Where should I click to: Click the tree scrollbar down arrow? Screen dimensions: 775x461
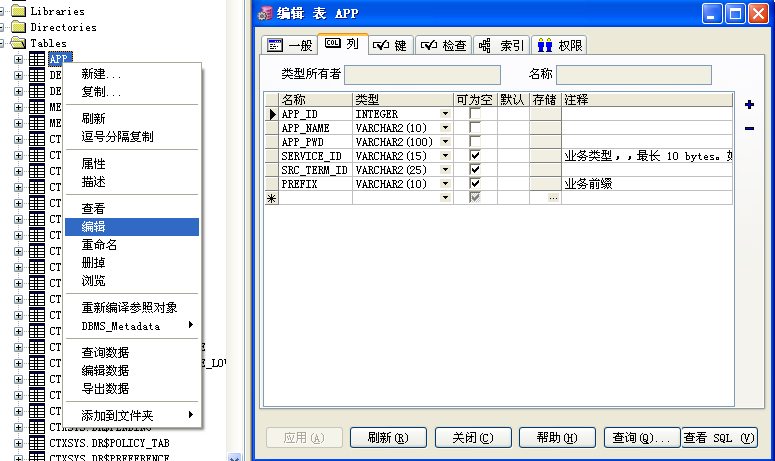coord(234,457)
